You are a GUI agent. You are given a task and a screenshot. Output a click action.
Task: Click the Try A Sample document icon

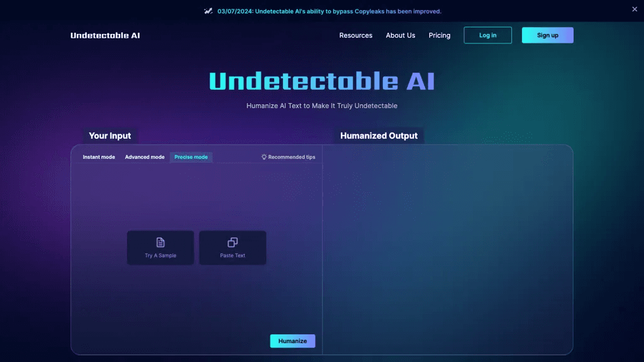[160, 243]
